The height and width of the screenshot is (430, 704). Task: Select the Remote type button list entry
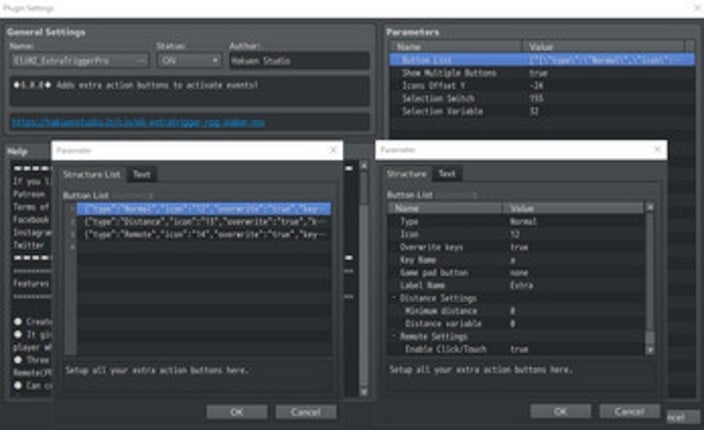(205, 233)
